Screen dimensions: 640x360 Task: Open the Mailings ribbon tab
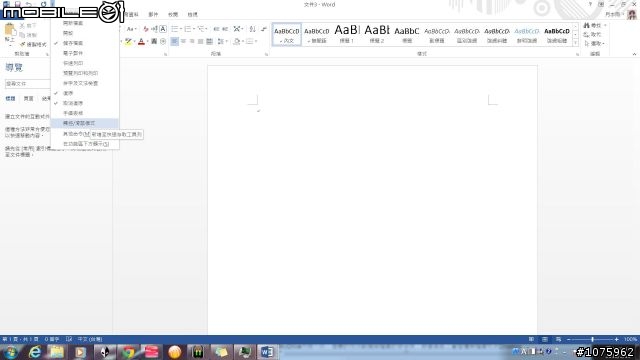pos(153,14)
